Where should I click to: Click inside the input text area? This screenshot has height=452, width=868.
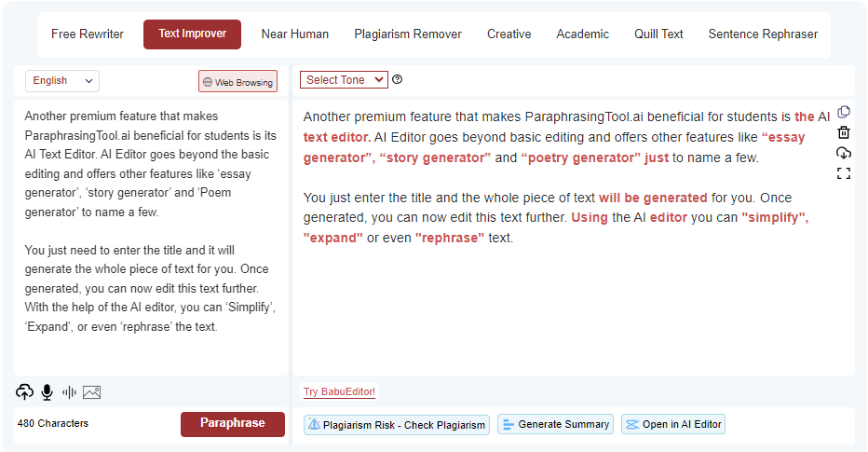click(151, 237)
